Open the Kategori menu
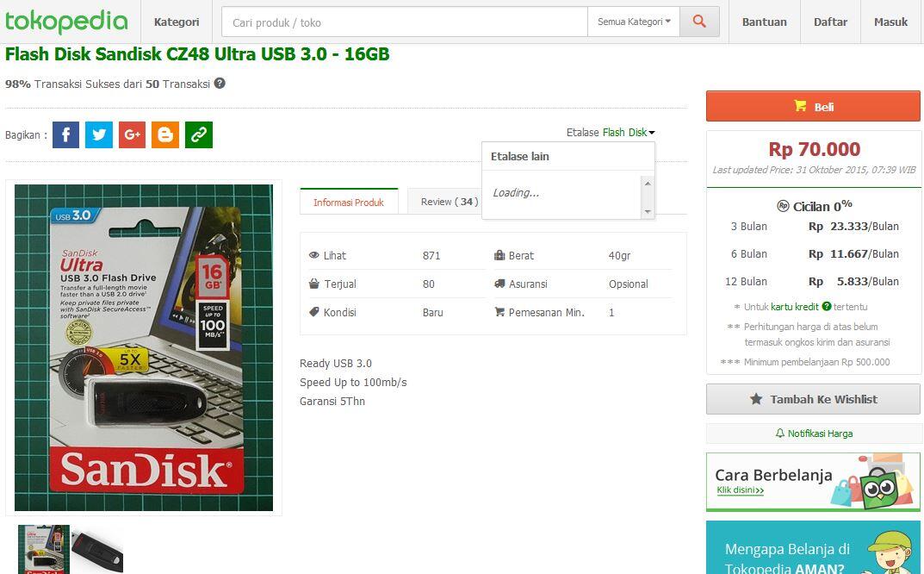The width and height of the screenshot is (924, 574). coord(177,22)
